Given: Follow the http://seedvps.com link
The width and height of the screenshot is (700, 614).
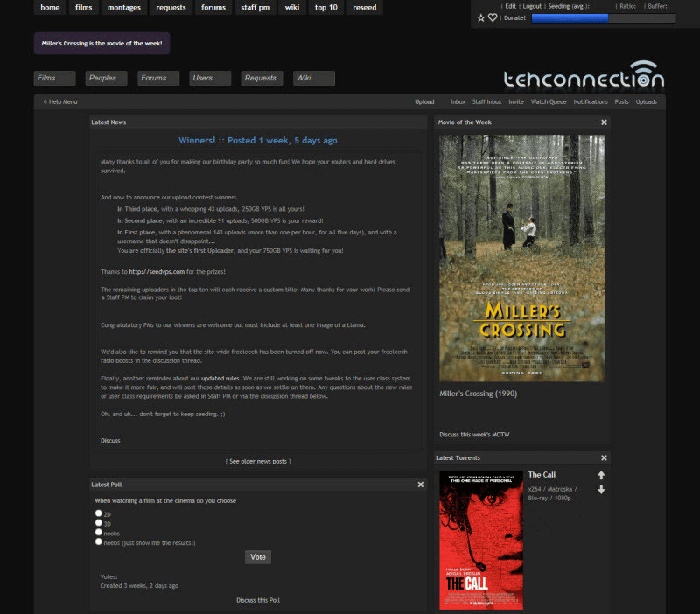Looking at the screenshot, I should pos(157,271).
